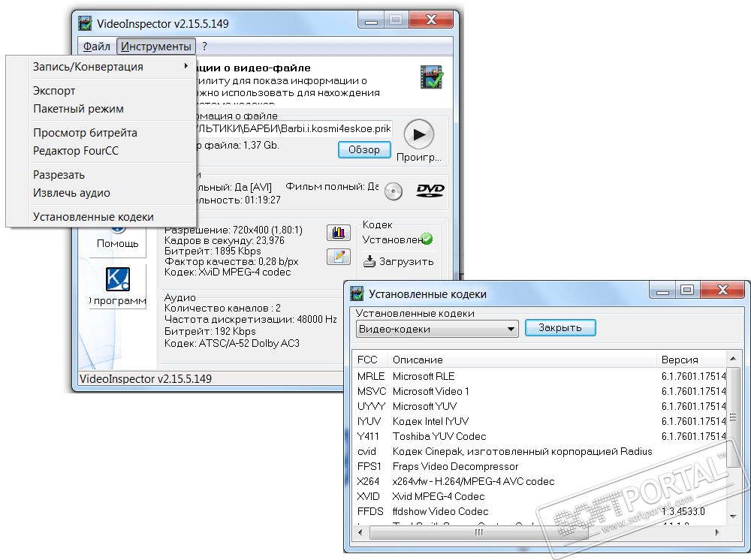751x560 pixels.
Task: Maximize the Установленные кодеки window
Action: coord(687,290)
